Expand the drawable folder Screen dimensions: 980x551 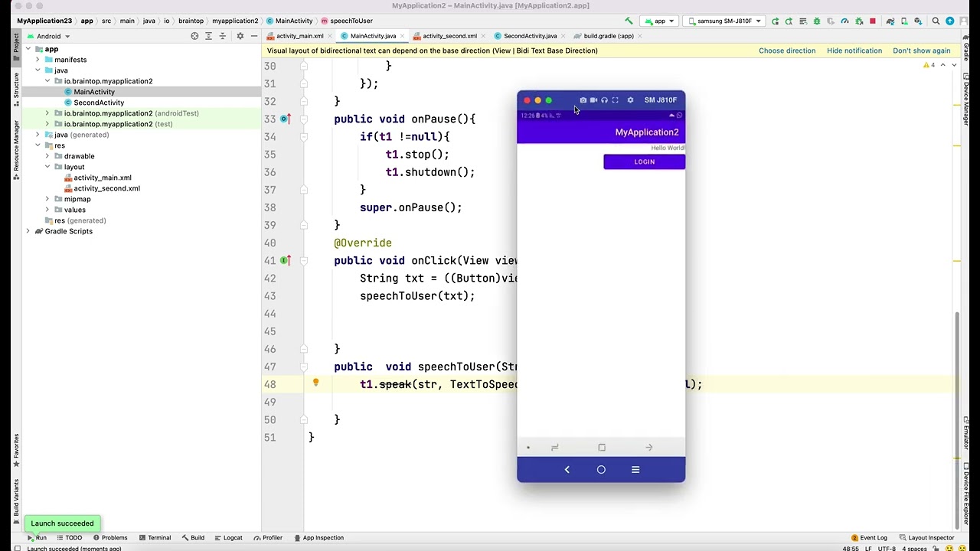point(47,156)
